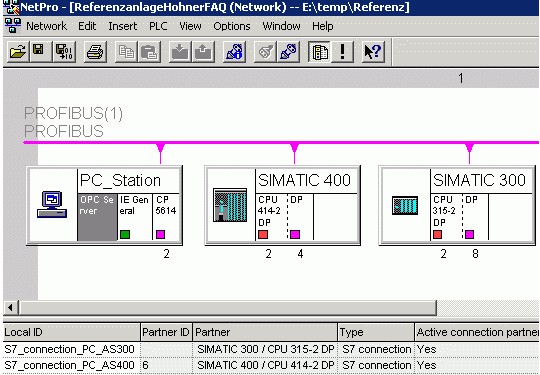Click the exclamation mark toolbar icon
This screenshot has width=540, height=375.
tap(342, 52)
